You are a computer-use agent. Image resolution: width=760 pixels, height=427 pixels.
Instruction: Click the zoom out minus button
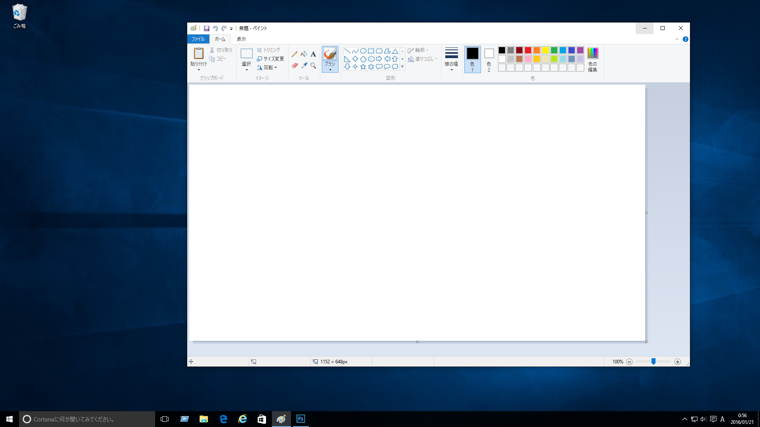pyautogui.click(x=629, y=362)
